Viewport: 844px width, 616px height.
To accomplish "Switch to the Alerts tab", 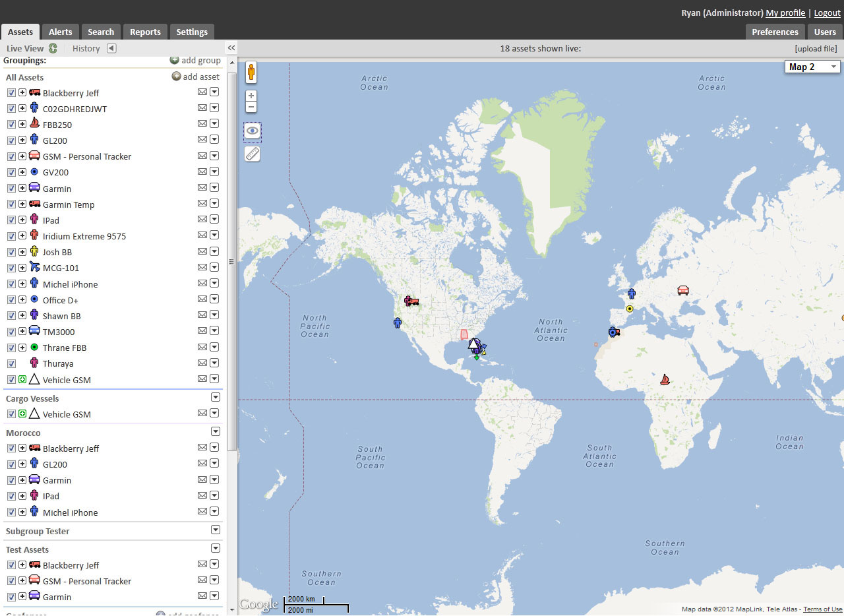I will pyautogui.click(x=61, y=32).
